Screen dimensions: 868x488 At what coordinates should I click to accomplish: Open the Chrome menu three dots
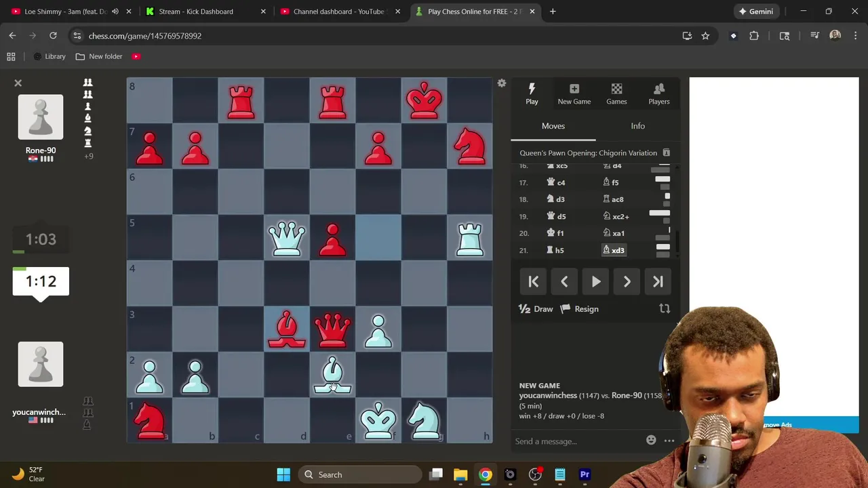(856, 36)
